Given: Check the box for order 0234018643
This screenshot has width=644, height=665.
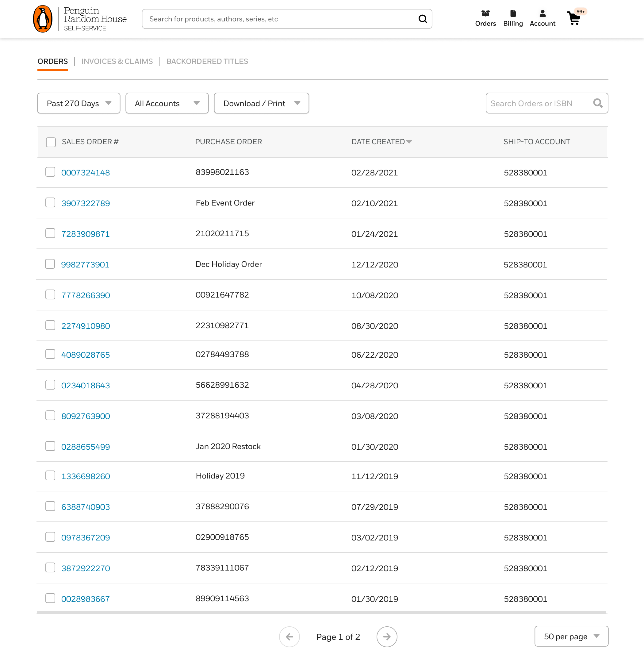Looking at the screenshot, I should click(x=50, y=385).
